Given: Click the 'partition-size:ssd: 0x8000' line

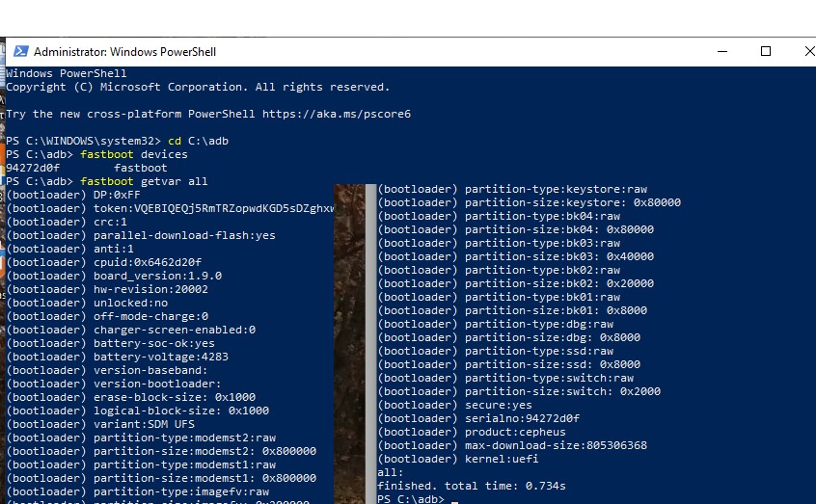Looking at the screenshot, I should pos(509,365).
